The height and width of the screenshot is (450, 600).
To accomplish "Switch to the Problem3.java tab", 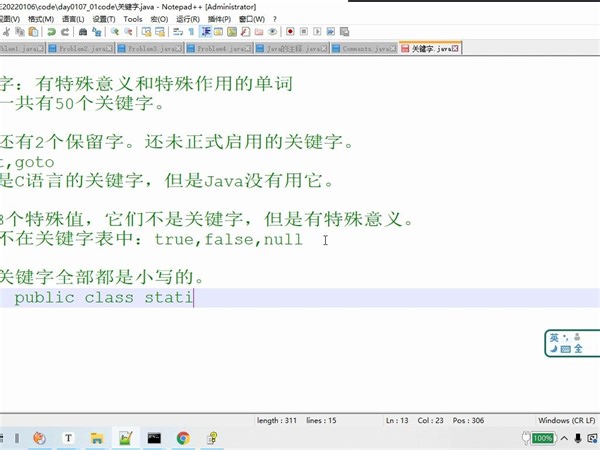I will [150, 49].
